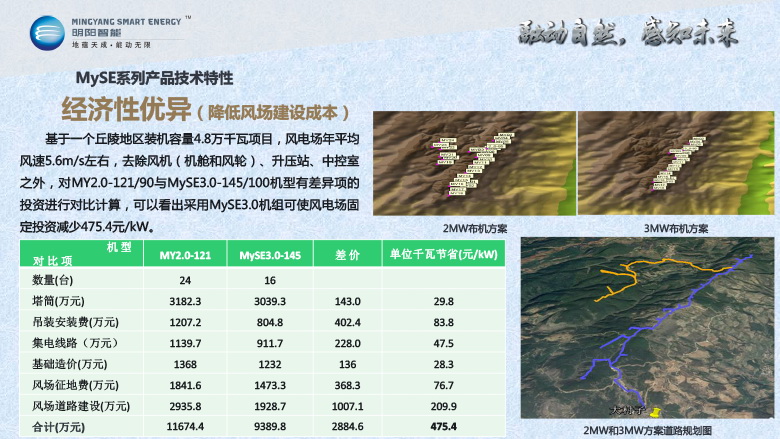Click cell value '1007.1'
This screenshot has width=780, height=439.
(347, 406)
